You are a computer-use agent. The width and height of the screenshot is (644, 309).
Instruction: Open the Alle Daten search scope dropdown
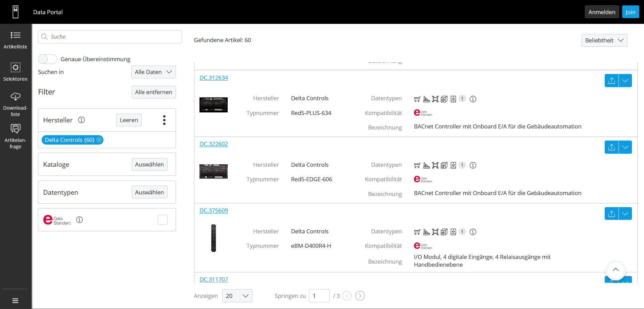click(153, 72)
